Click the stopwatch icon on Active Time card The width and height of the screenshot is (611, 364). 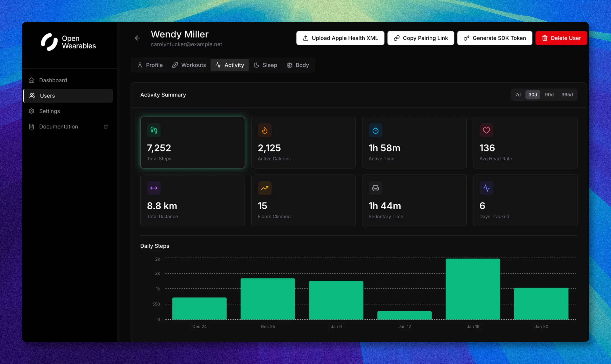tap(376, 130)
